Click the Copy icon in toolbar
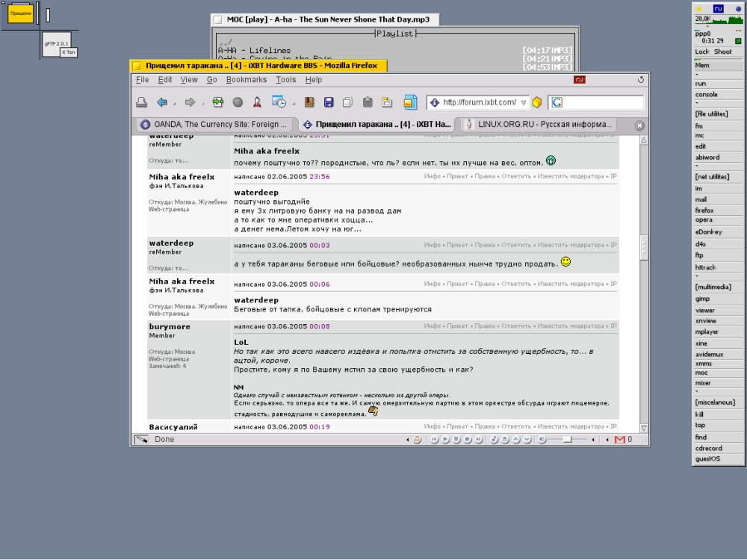The height and width of the screenshot is (560, 747). (x=348, y=102)
